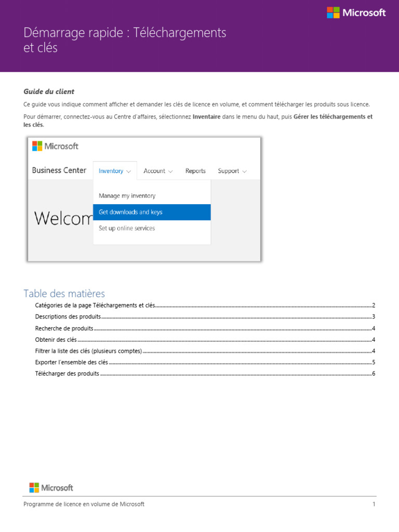
Task: Click the Table des matières heading
Action: point(64,294)
